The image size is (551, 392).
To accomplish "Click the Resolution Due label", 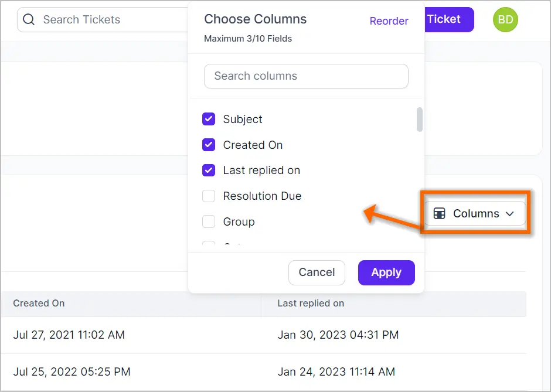I will [x=262, y=196].
